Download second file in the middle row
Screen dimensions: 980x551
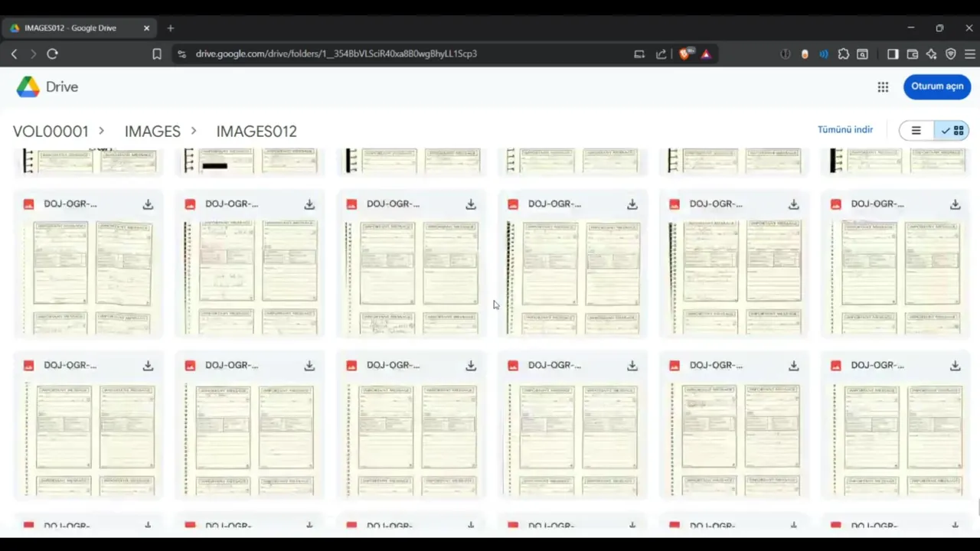[x=309, y=204]
